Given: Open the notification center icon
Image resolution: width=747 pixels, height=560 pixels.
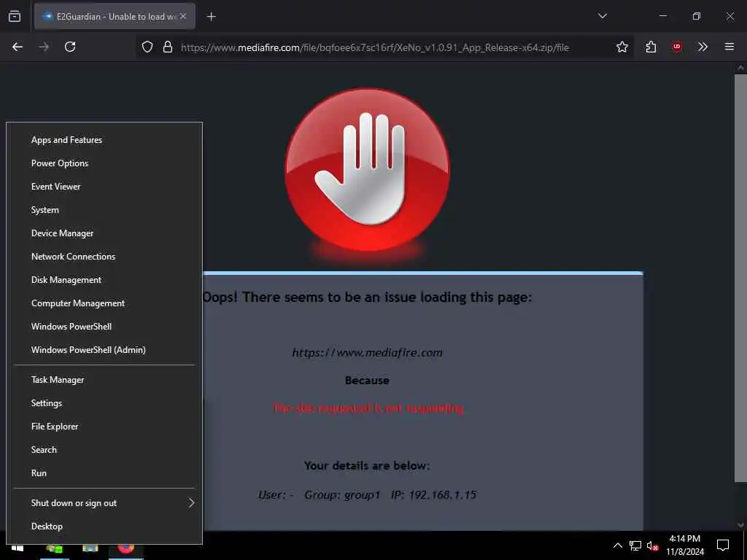Looking at the screenshot, I should pyautogui.click(x=723, y=545).
